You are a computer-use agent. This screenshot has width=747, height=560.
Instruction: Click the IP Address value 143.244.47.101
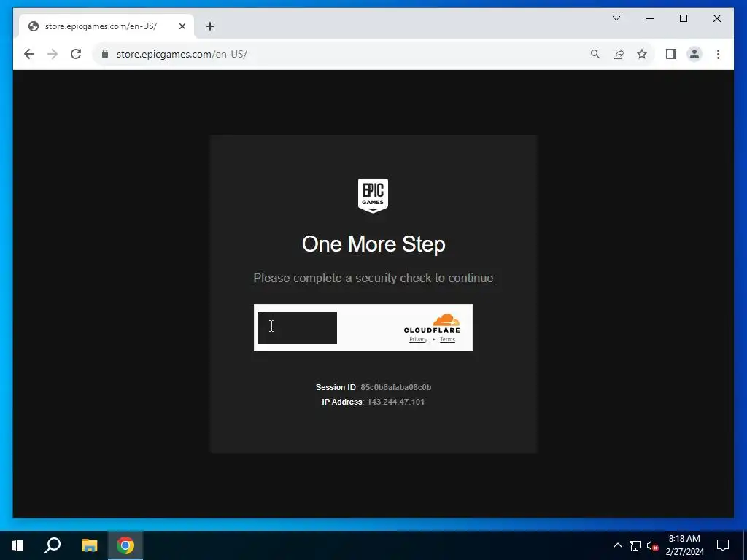(396, 402)
